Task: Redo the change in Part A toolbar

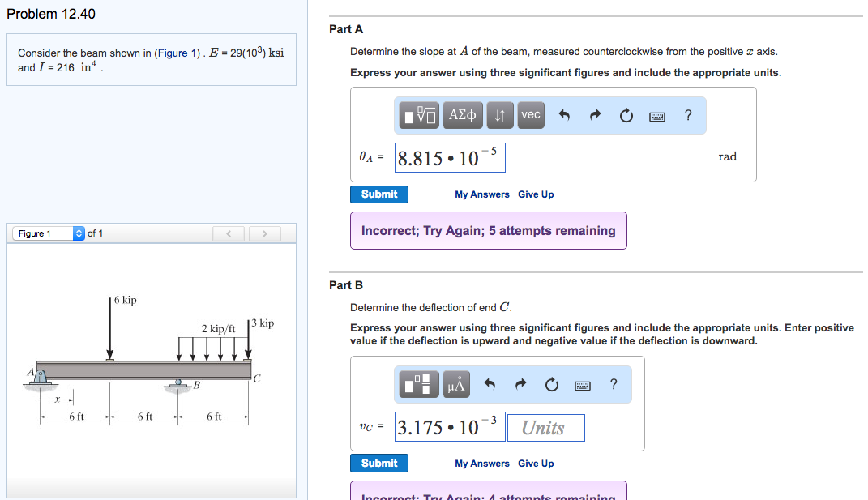Action: (x=594, y=114)
